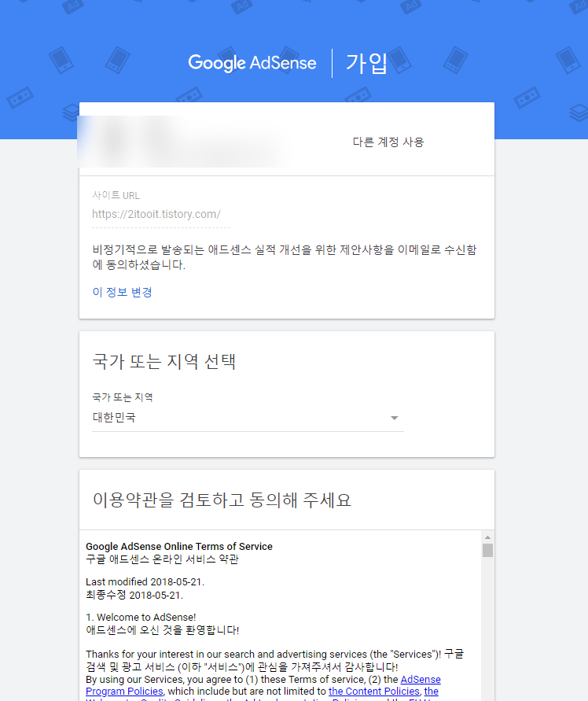588x701 pixels.
Task: Click the '국가 또는 지역' small label
Action: [x=123, y=397]
